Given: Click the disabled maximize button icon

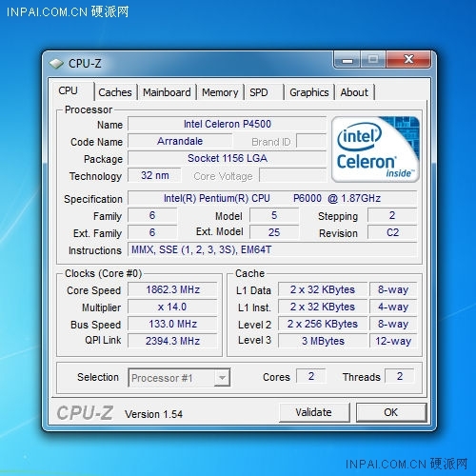Looking at the screenshot, I should point(373,59).
